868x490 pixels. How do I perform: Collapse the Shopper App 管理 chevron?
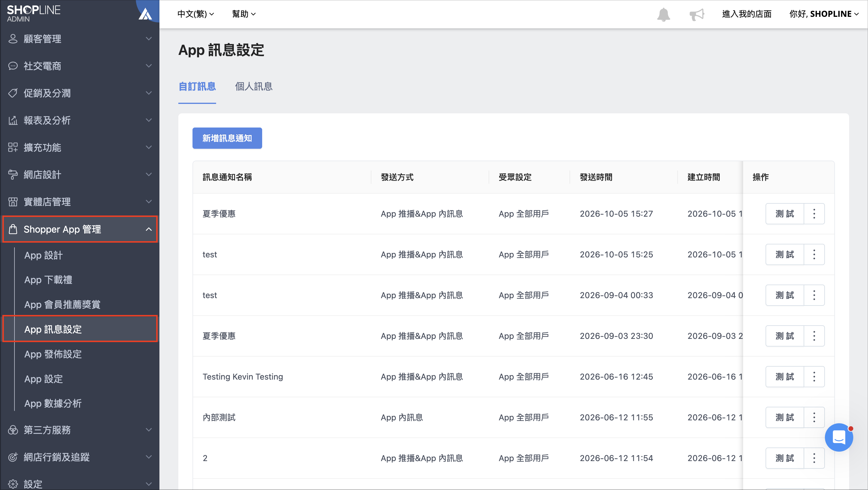click(149, 229)
